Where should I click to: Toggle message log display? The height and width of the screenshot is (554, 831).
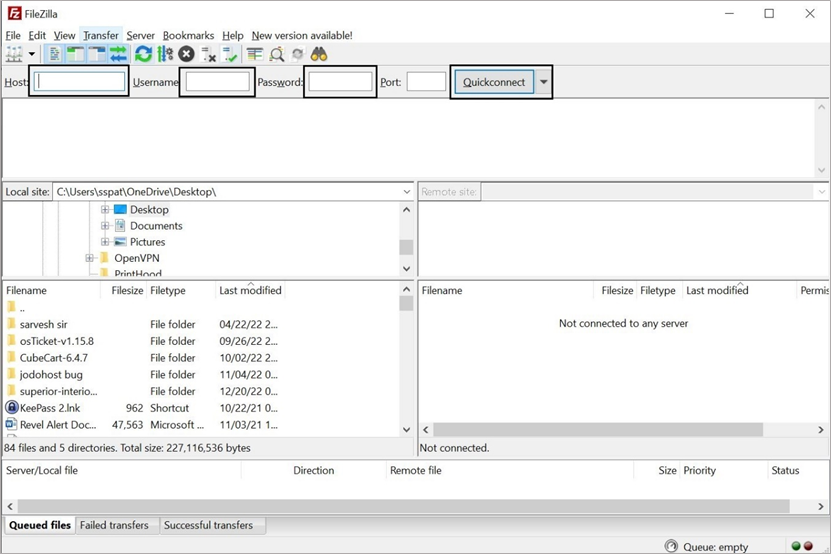click(x=55, y=54)
